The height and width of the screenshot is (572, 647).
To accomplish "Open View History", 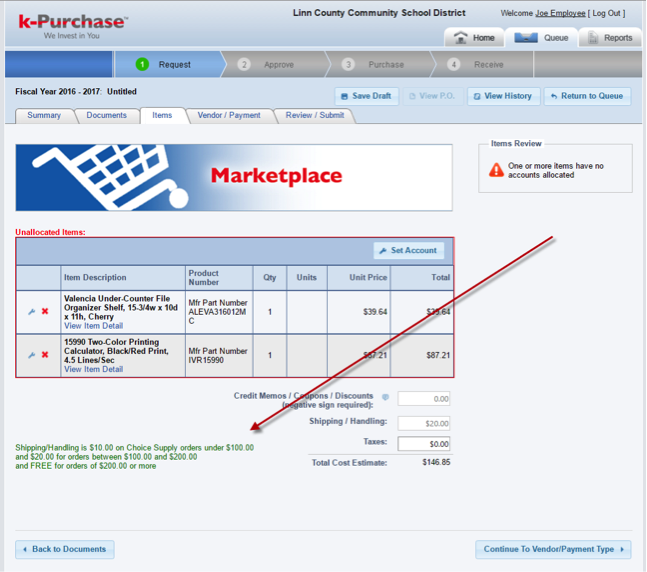I will [503, 96].
